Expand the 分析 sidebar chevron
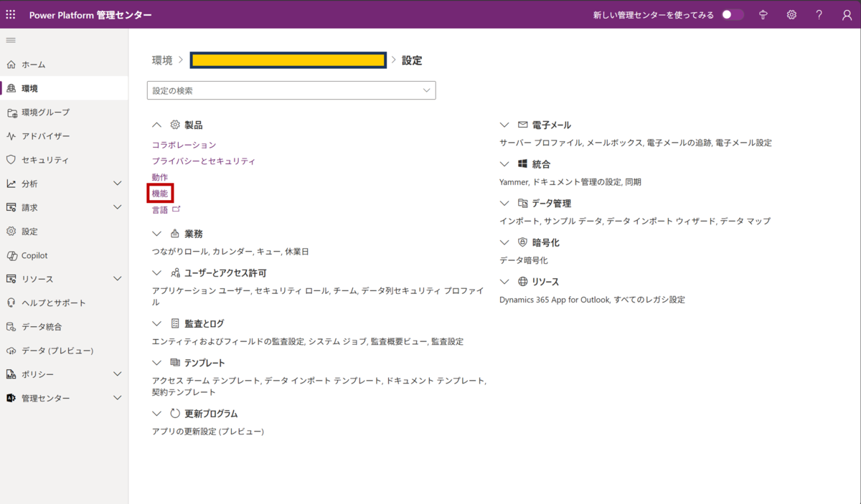 click(118, 184)
